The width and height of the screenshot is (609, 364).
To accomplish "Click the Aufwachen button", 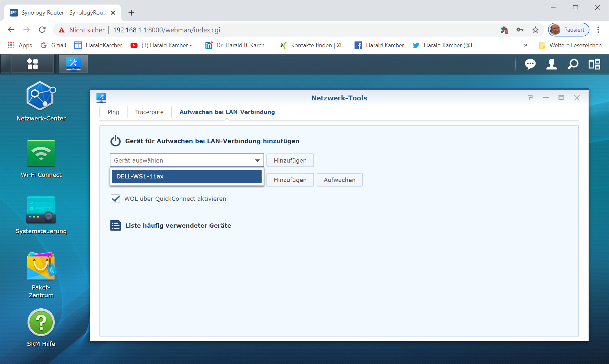I will coord(339,180).
